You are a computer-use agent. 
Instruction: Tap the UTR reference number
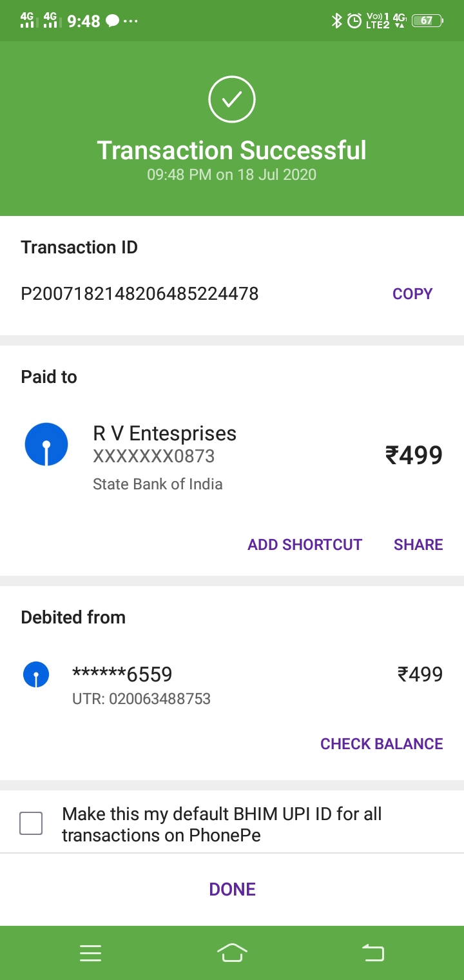142,699
